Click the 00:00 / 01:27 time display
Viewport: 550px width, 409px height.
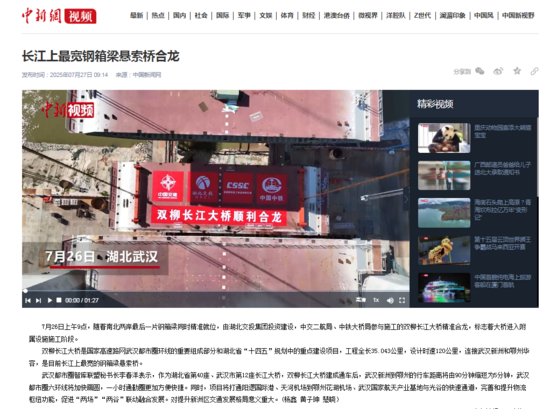click(x=82, y=301)
